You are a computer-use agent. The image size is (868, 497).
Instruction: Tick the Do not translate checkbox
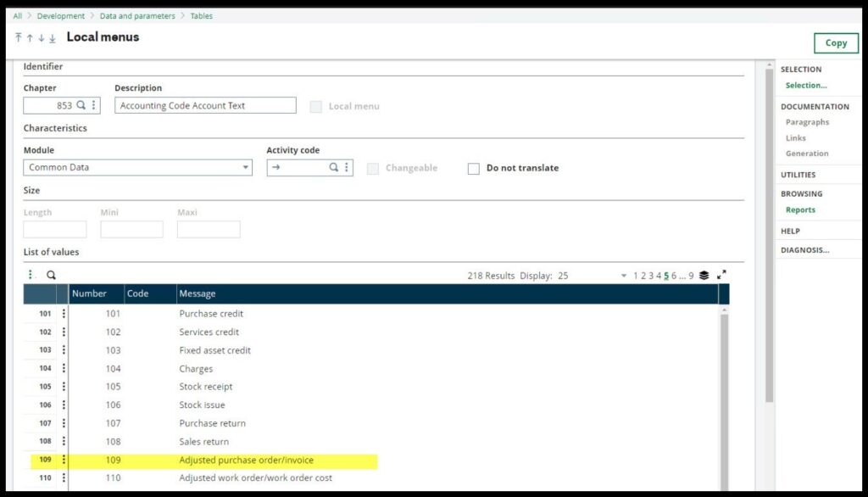tap(474, 169)
